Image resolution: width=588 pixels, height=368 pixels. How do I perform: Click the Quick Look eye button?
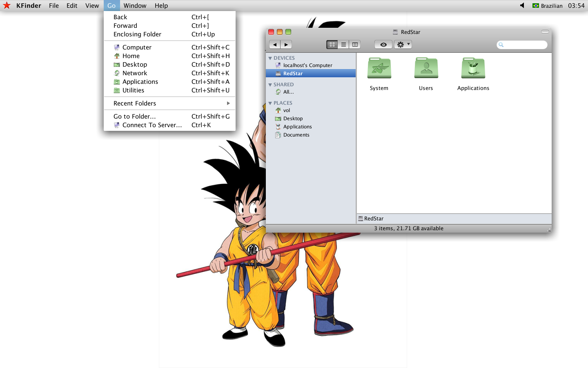click(x=383, y=45)
